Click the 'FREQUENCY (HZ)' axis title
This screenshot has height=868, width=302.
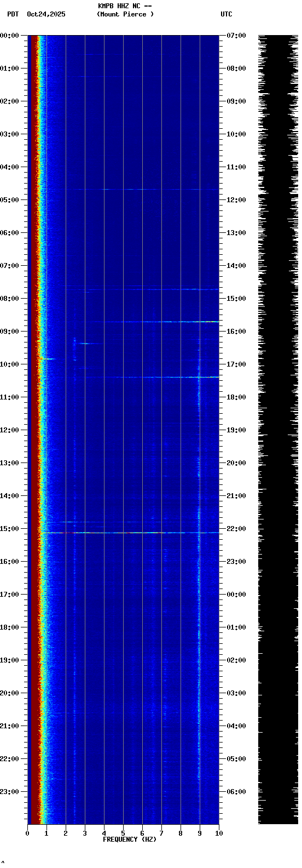pyautogui.click(x=130, y=840)
